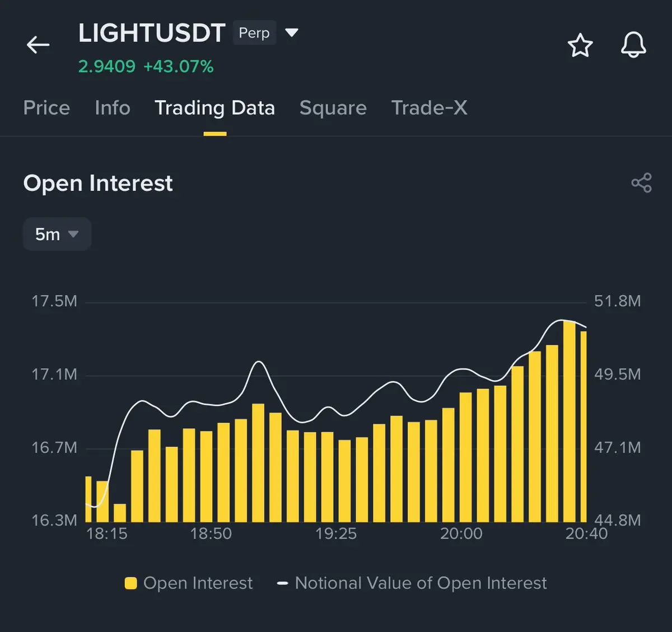This screenshot has width=672, height=632.
Task: Tap the 2.9409 price value
Action: coord(106,67)
